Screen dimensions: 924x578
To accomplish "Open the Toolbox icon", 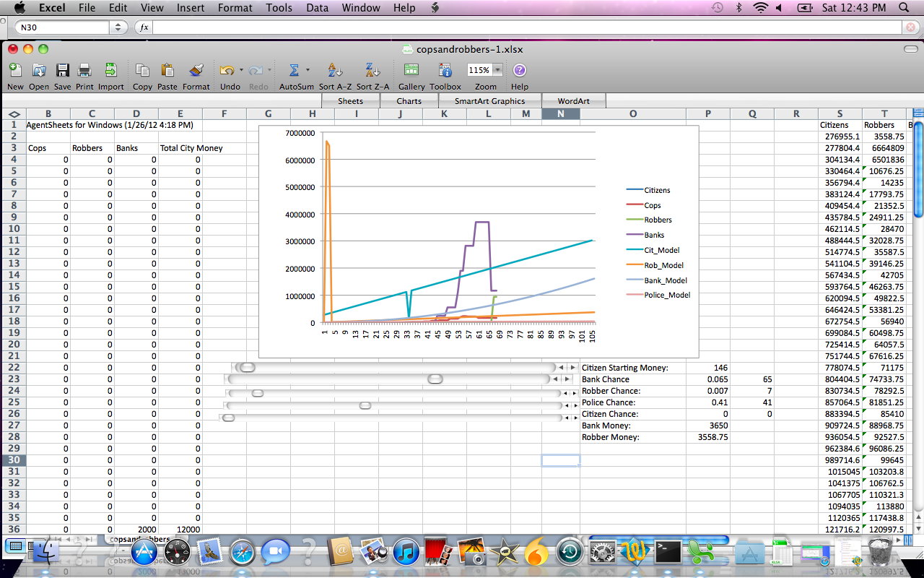I will (x=445, y=70).
